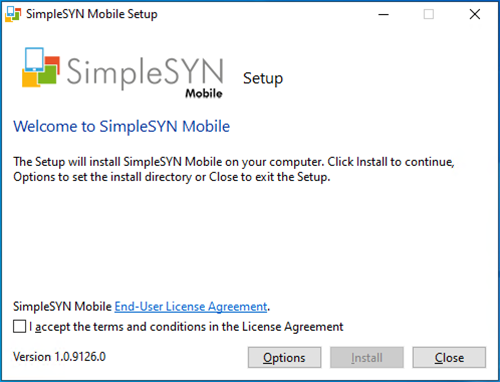This screenshot has width=500, height=382.
Task: Click the bold 'Mobile' label under the wordmark
Action: point(204,93)
